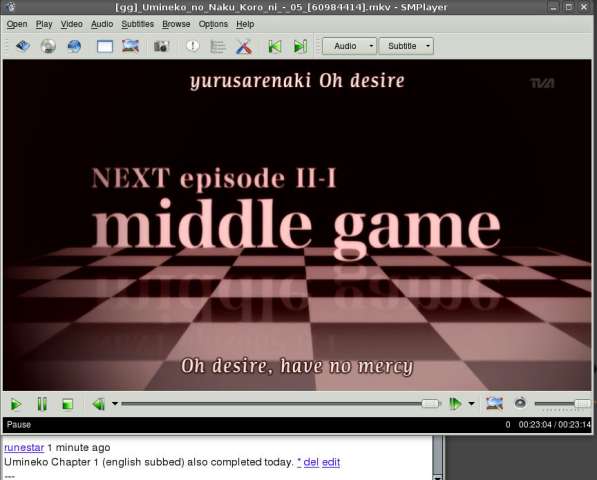Image resolution: width=597 pixels, height=480 pixels.
Task: Click the del link under comment
Action: [x=311, y=462]
